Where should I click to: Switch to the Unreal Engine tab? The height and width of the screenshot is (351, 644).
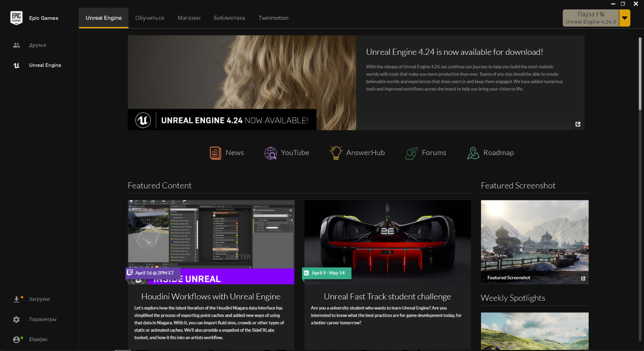(x=104, y=18)
